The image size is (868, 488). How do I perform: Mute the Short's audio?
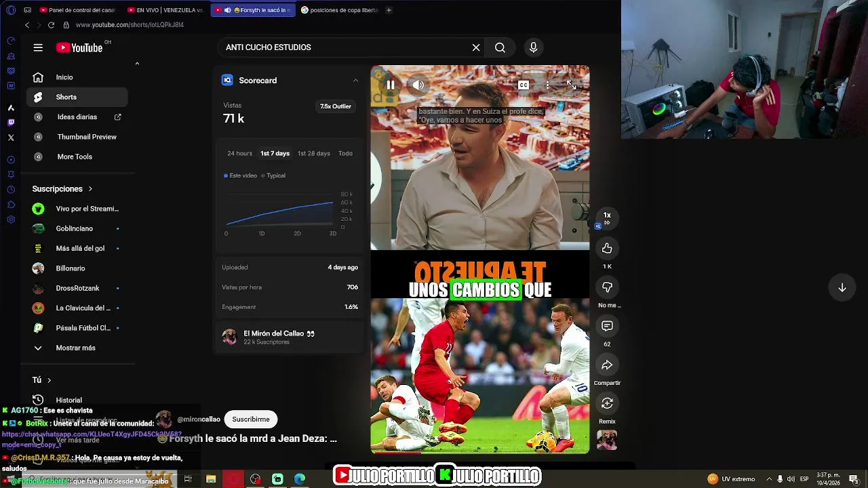[418, 85]
